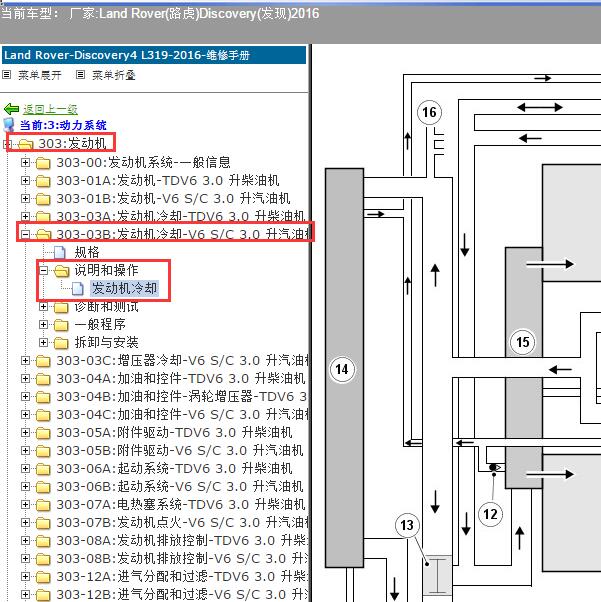The width and height of the screenshot is (601, 602).
Task: Click the 菜单展开 list icon
Action: click(7, 74)
